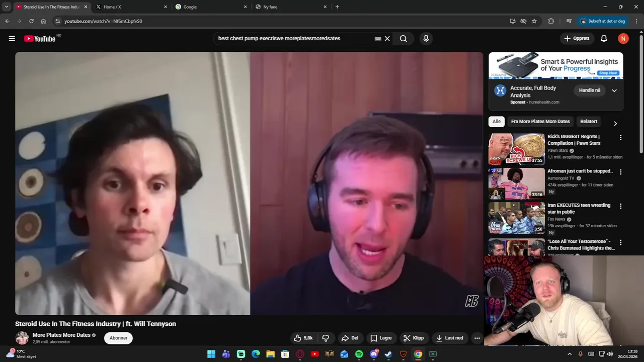Click the Handle nå ad button
The width and height of the screenshot is (644, 362).
[590, 90]
